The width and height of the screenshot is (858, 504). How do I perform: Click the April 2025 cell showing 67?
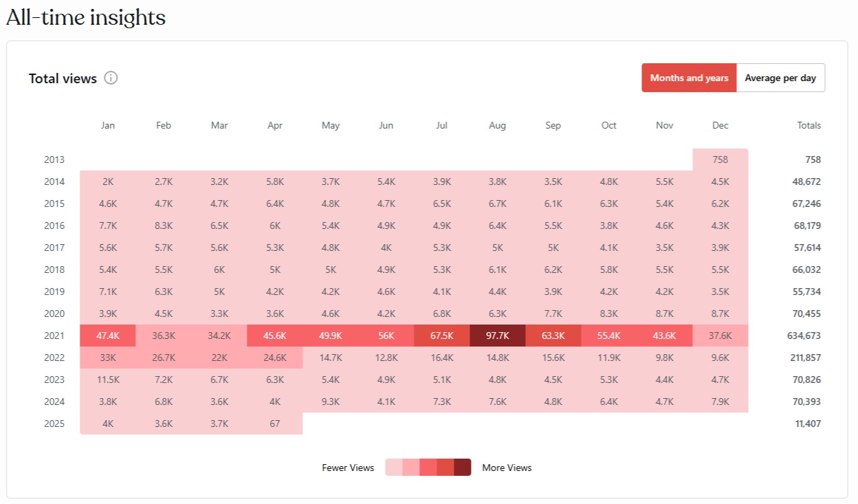(274, 424)
